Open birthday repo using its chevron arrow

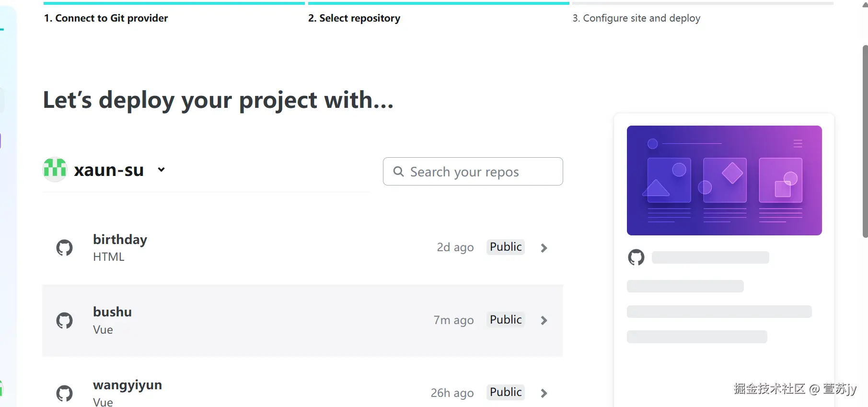coord(544,248)
